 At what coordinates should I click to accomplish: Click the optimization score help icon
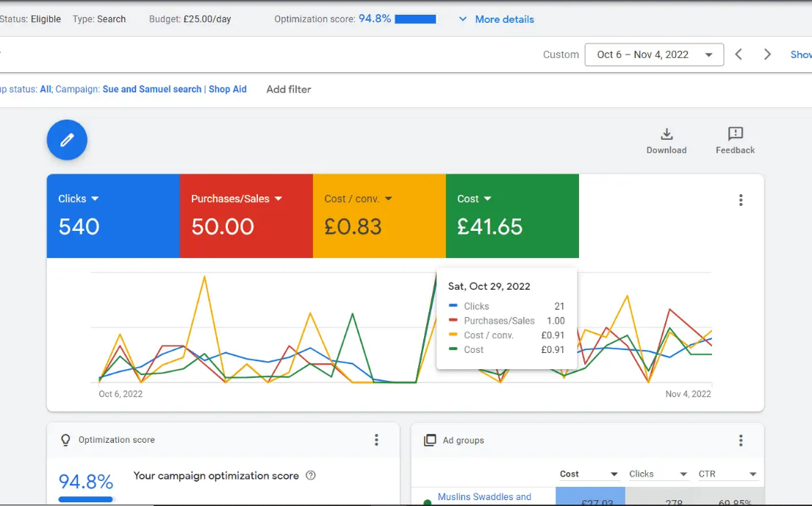click(x=311, y=475)
